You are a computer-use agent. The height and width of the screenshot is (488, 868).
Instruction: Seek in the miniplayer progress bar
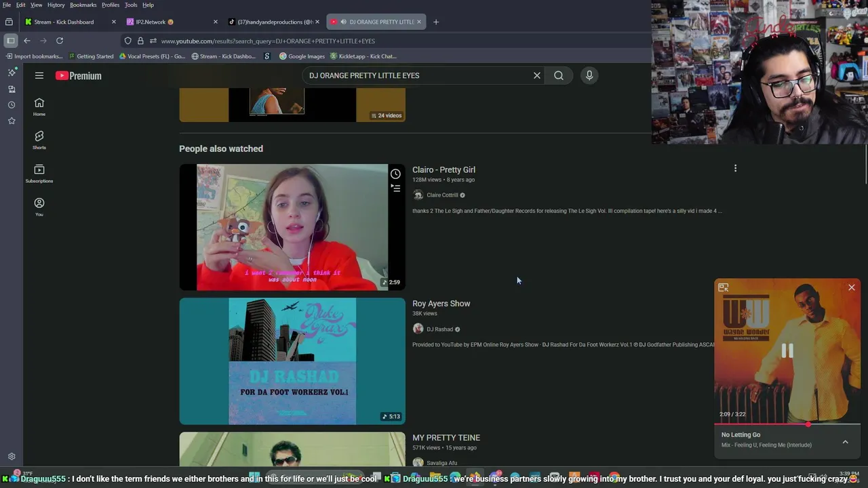pyautogui.click(x=787, y=424)
